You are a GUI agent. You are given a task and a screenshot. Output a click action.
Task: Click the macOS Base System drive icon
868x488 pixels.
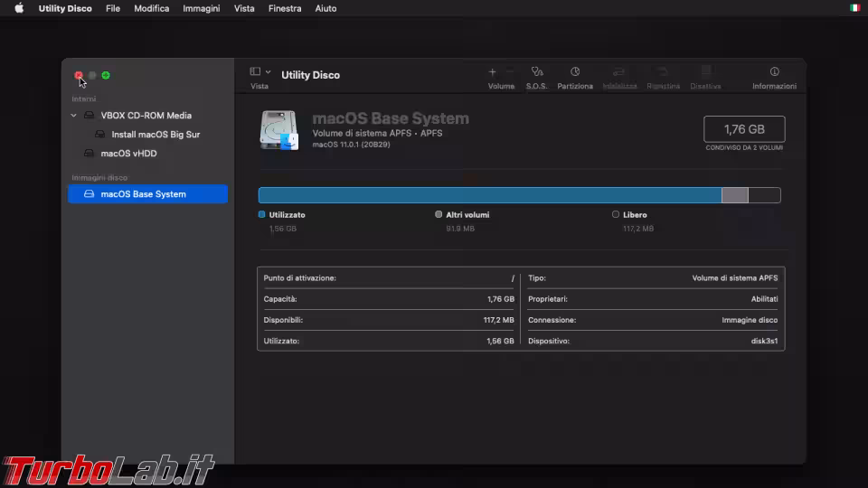(278, 130)
